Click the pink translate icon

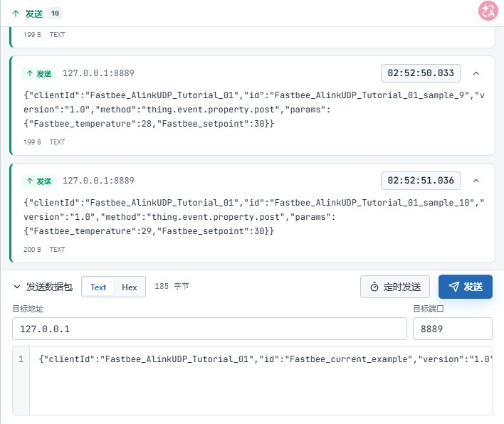[x=488, y=11]
